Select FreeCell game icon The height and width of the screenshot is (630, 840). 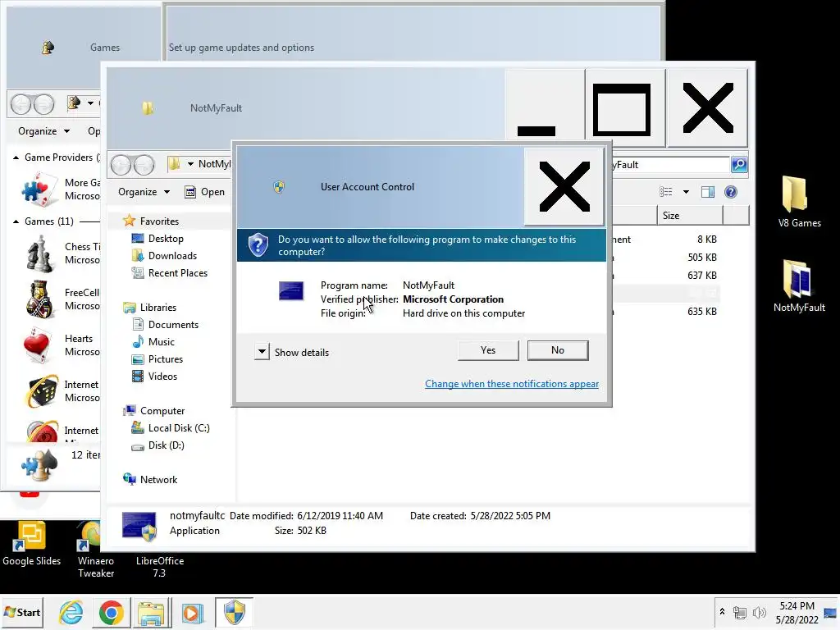coord(39,299)
